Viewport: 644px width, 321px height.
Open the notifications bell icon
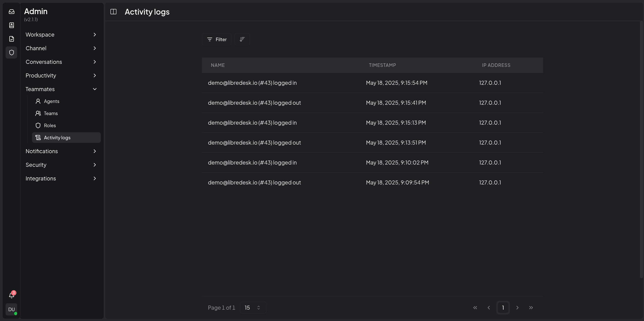(x=12, y=295)
